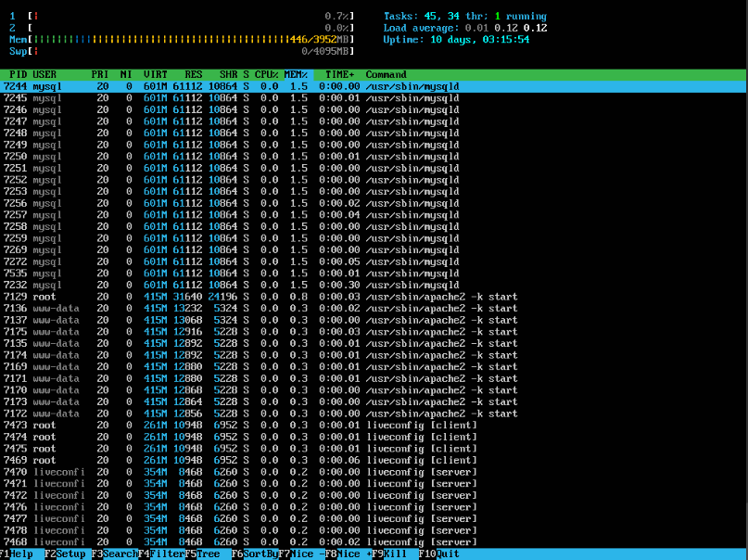Screen dimensions: 748x560
Task: Select highlighted mysqld process PID 7244
Action: point(374,86)
